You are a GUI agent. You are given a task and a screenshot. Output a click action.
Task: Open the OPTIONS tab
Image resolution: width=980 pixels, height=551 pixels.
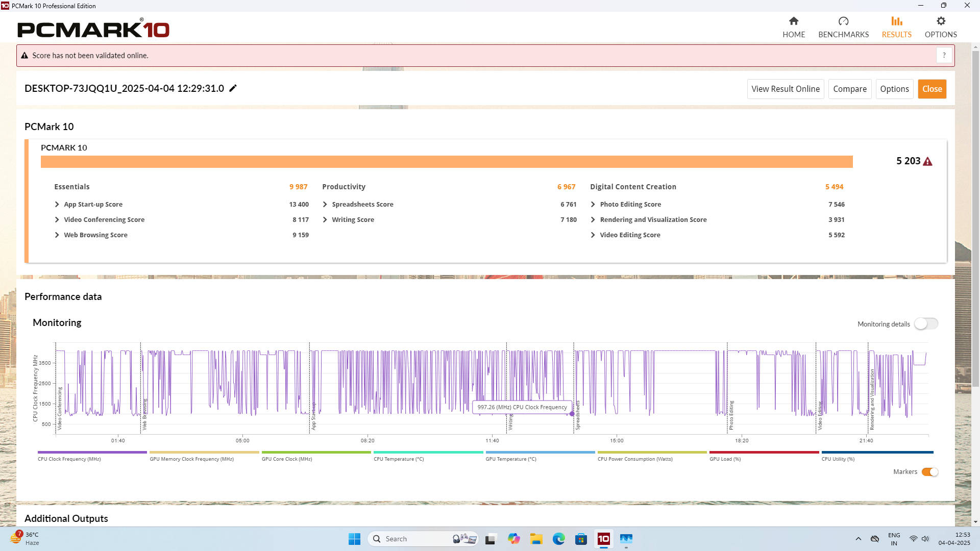(x=941, y=27)
